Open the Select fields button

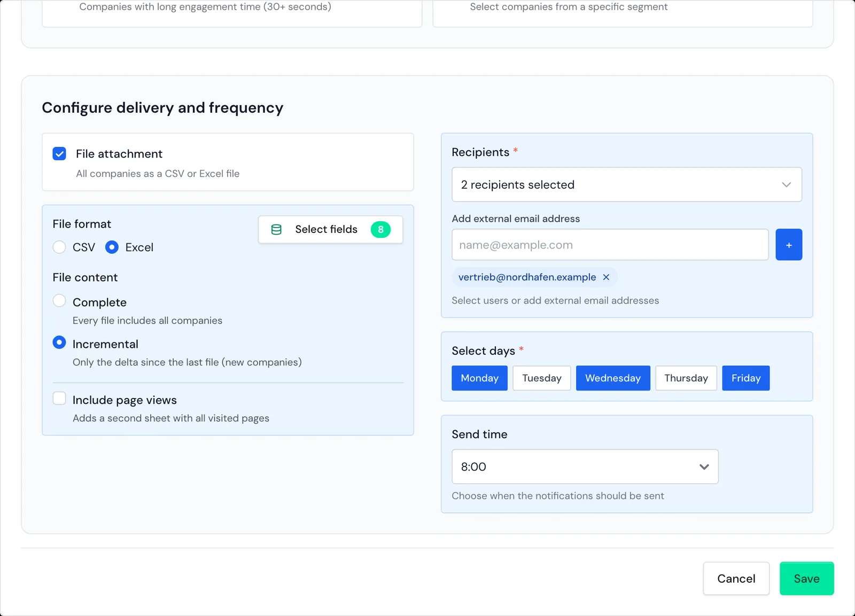coord(331,230)
